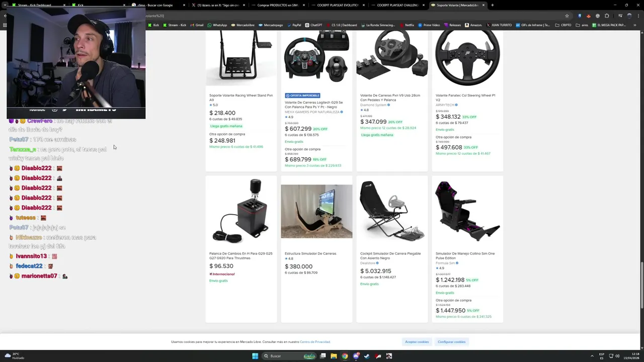The image size is (644, 362).
Task: Open Volante Fanatec Csl Steering Wheel listing
Action: click(465, 98)
